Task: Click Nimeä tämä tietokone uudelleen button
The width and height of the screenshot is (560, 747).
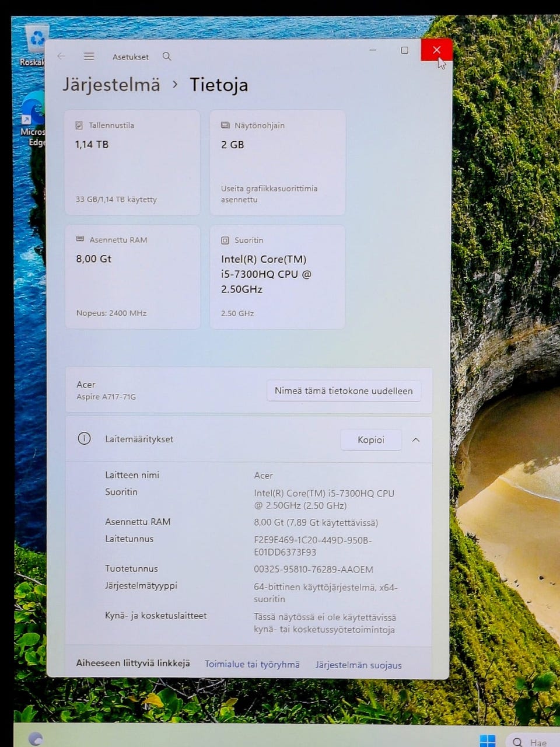Action: [344, 391]
